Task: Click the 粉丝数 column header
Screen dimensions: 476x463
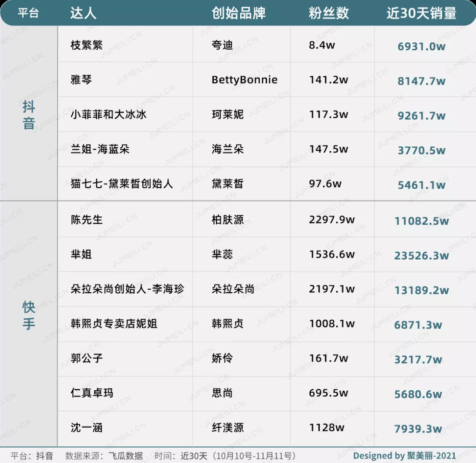Action: click(329, 13)
